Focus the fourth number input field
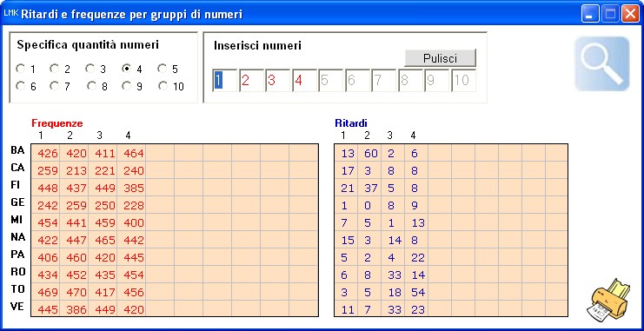The width and height of the screenshot is (644, 331). (x=304, y=81)
